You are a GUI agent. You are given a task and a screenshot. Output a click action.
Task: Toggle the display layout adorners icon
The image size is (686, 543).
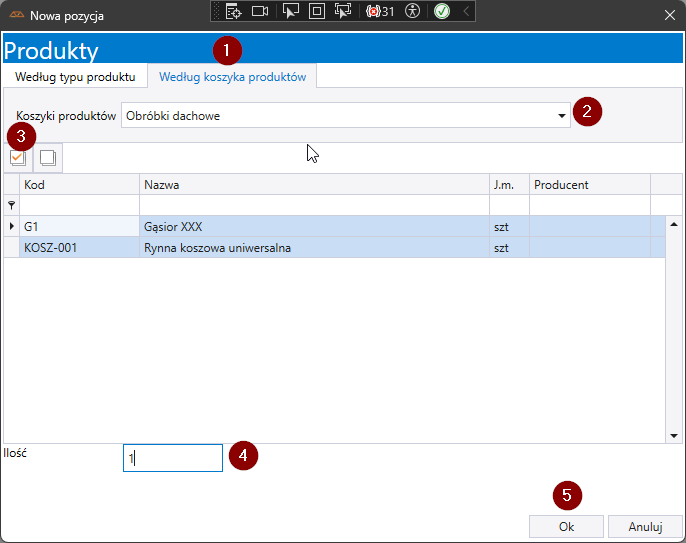[x=316, y=12]
